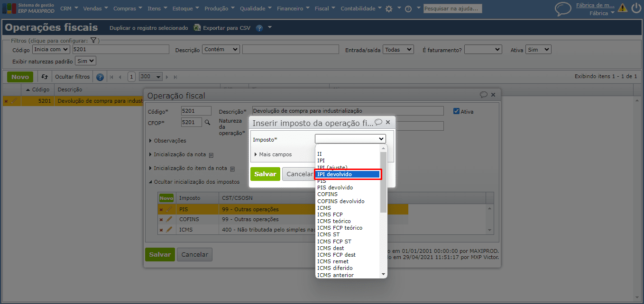Click the blue help icon beside Exportar para CSV
644x304 pixels.
coord(259,28)
